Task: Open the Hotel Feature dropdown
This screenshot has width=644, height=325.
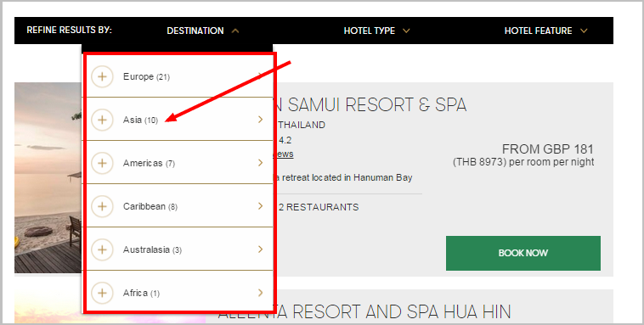Action: [545, 31]
